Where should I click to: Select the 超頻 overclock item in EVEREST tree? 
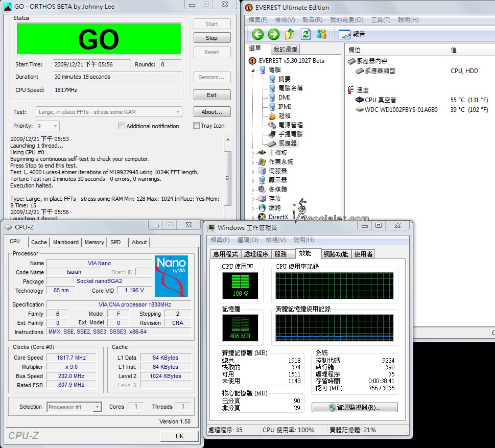284,115
